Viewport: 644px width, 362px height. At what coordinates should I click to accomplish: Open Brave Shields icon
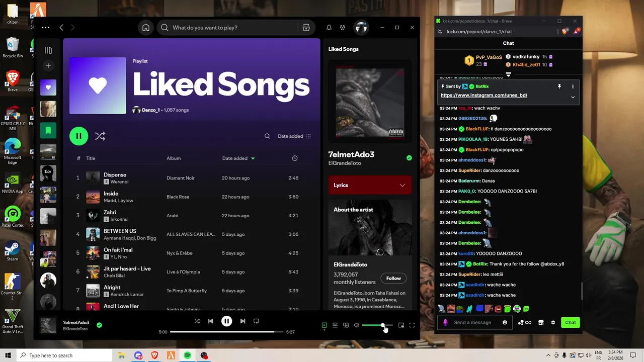565,31
